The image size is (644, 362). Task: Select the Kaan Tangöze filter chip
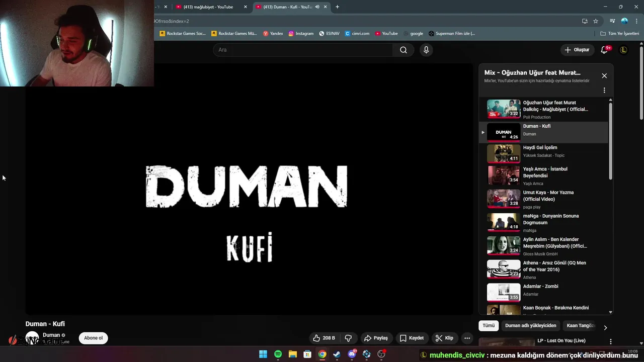point(579,325)
